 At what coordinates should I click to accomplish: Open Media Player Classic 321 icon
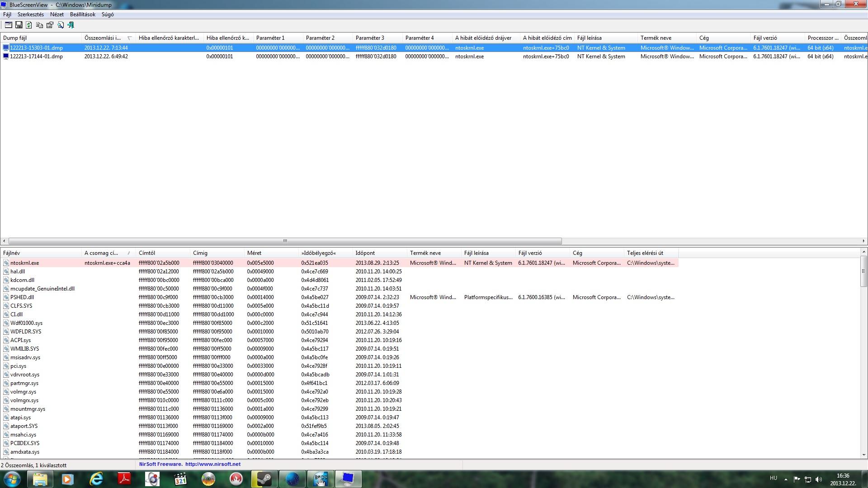[180, 479]
